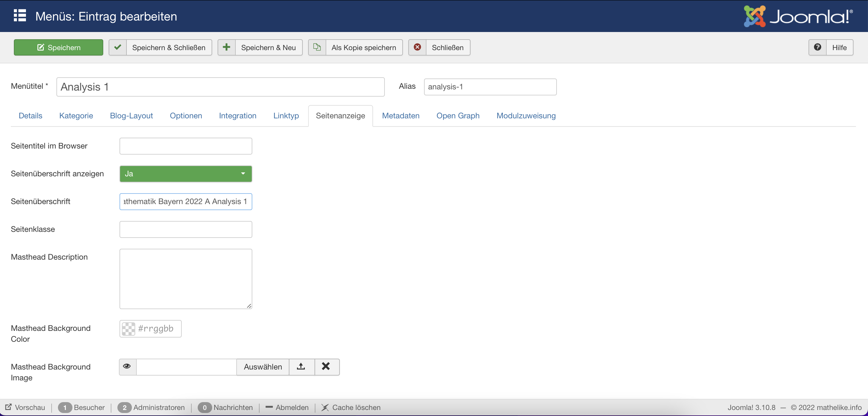Click the question mark Hilfe icon
The height and width of the screenshot is (416, 868).
(x=818, y=47)
